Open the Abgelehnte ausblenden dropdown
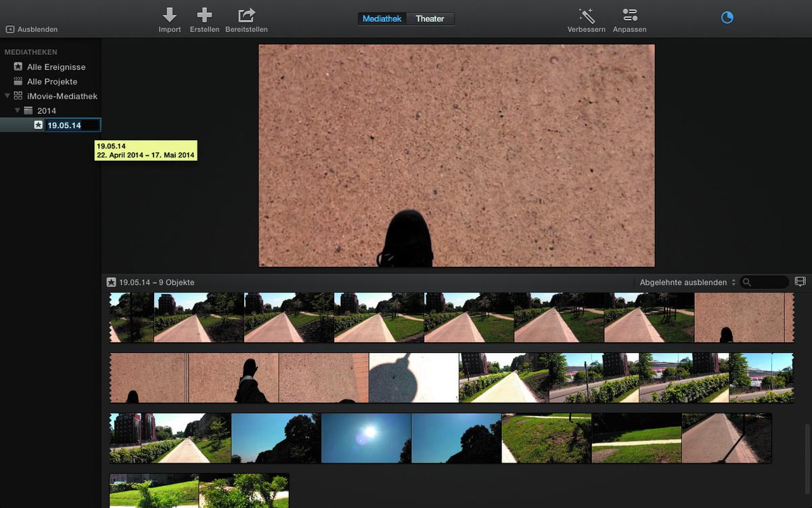The image size is (812, 508). click(687, 282)
